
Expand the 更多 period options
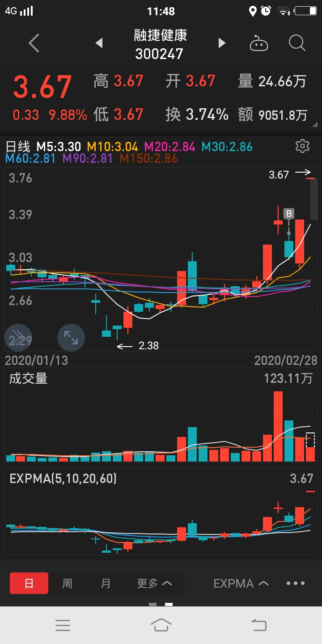155,583
